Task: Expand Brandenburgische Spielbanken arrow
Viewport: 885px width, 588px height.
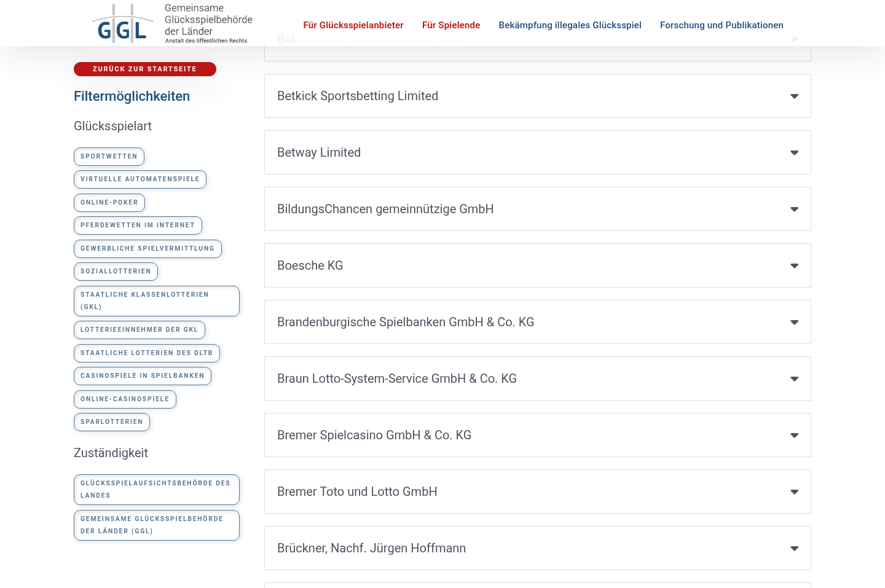Action: (x=794, y=323)
